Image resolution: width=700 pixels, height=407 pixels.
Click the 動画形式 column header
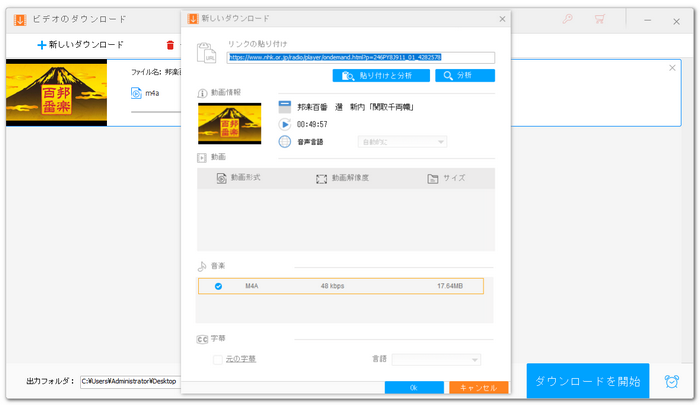[x=238, y=178]
